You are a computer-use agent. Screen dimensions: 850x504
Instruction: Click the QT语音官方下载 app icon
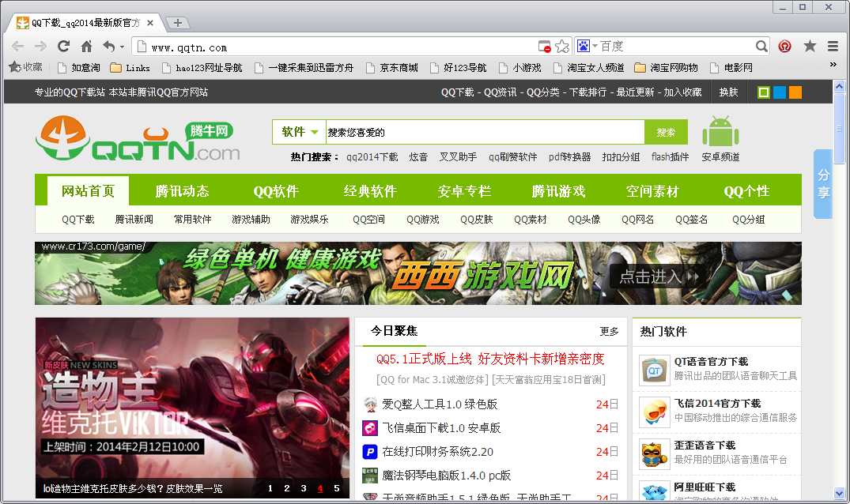click(655, 370)
